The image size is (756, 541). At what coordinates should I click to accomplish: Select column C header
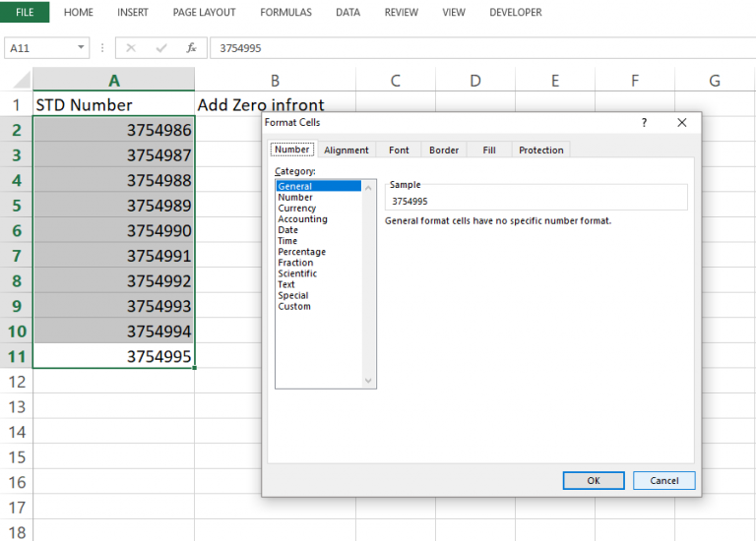coord(396,80)
